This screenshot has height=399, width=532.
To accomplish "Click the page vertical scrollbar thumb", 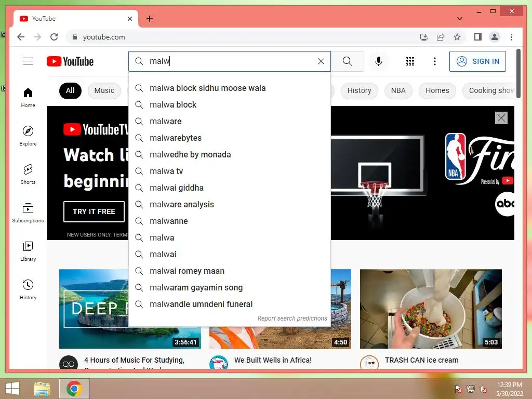I will (518, 73).
